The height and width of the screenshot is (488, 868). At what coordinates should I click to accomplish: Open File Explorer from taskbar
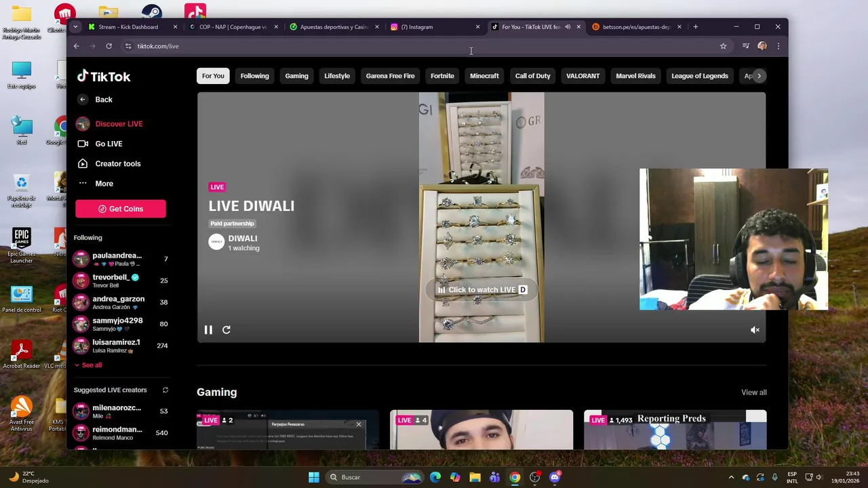(475, 477)
